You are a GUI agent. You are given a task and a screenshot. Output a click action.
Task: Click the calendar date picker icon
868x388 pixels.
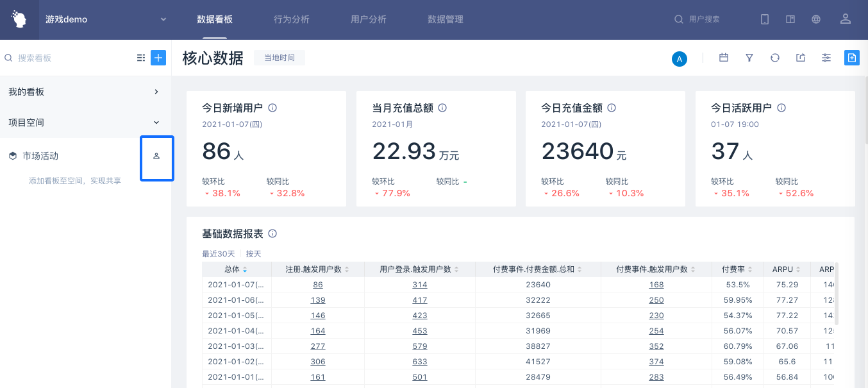[724, 58]
